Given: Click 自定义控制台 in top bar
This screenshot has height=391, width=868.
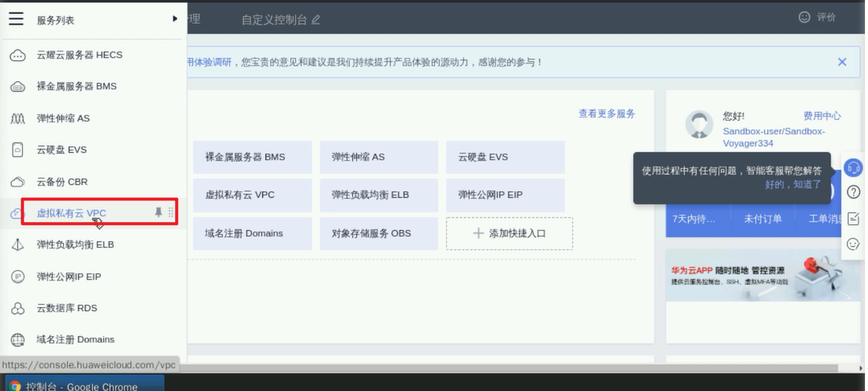Looking at the screenshot, I should pos(274,20).
